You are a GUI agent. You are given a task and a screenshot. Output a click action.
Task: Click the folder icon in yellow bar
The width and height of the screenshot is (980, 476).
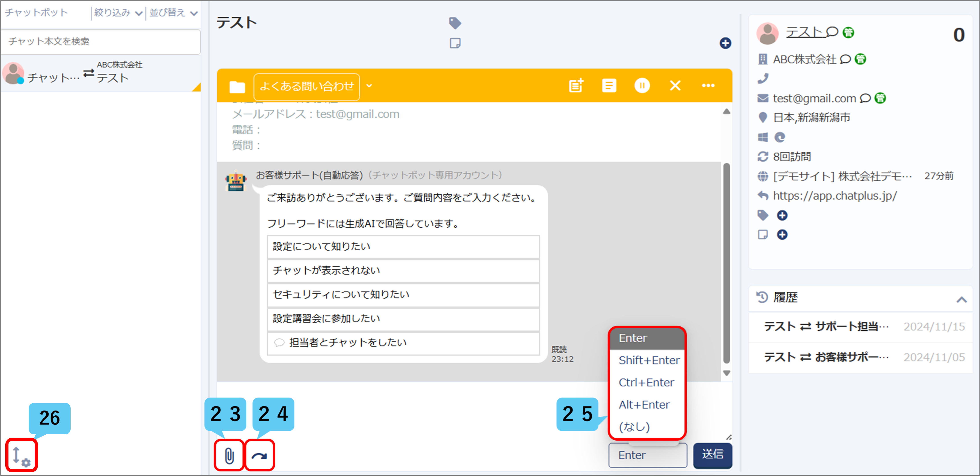[237, 87]
